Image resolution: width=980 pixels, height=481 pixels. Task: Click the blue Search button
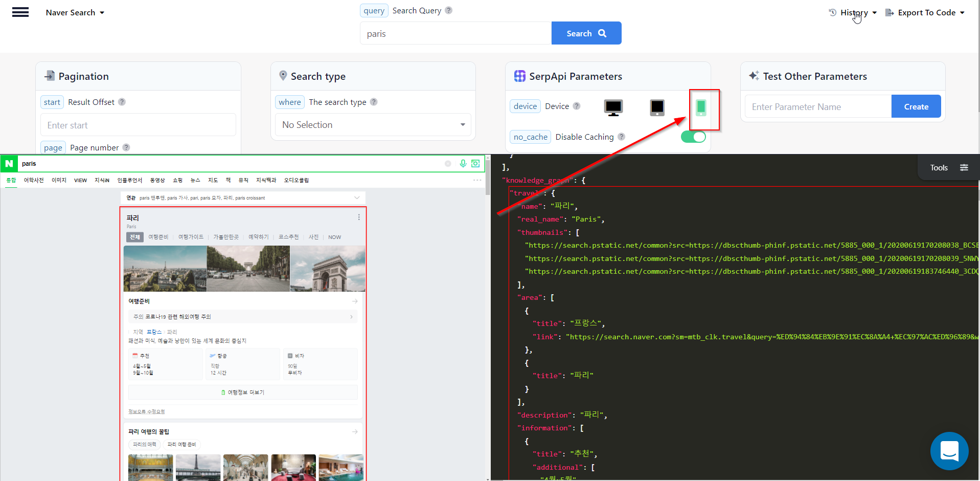point(586,33)
